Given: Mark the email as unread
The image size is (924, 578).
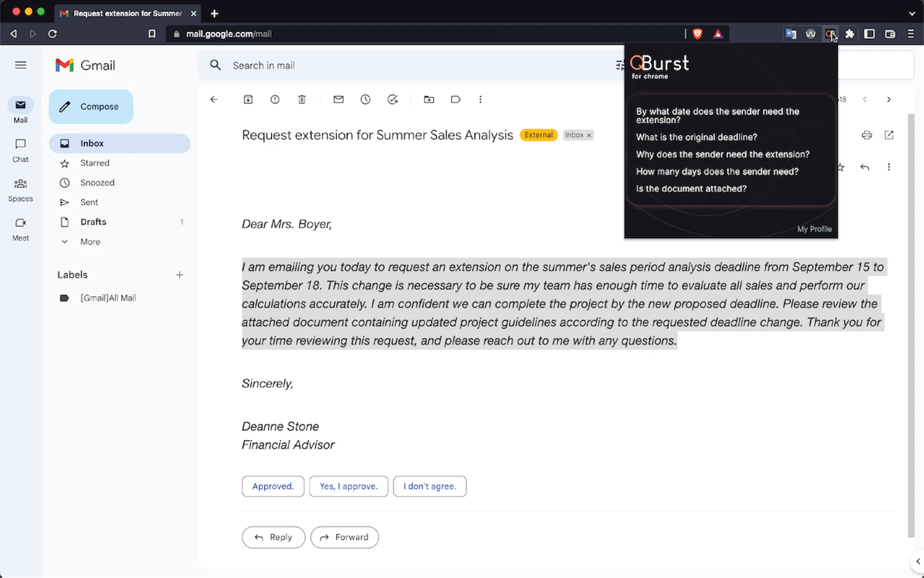Looking at the screenshot, I should [x=338, y=99].
